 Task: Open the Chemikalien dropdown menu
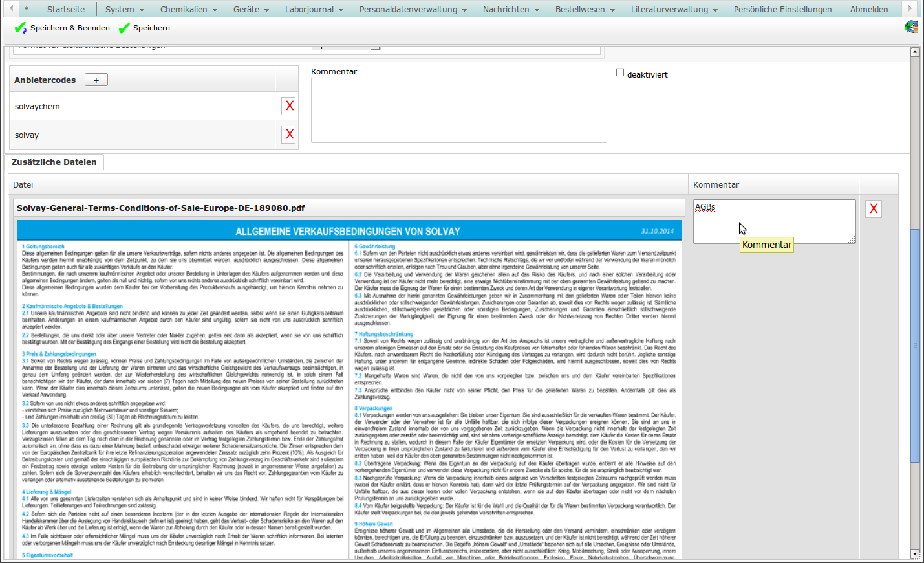188,10
